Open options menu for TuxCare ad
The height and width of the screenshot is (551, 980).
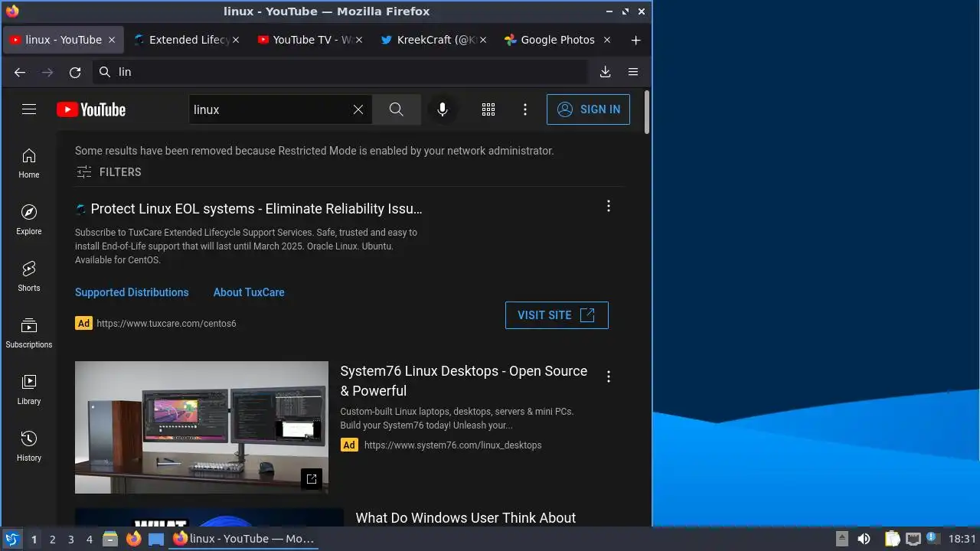(609, 206)
